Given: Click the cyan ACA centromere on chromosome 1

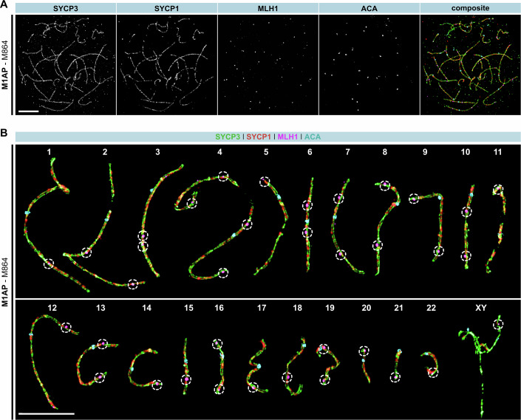Looking at the screenshot, I should [27, 212].
